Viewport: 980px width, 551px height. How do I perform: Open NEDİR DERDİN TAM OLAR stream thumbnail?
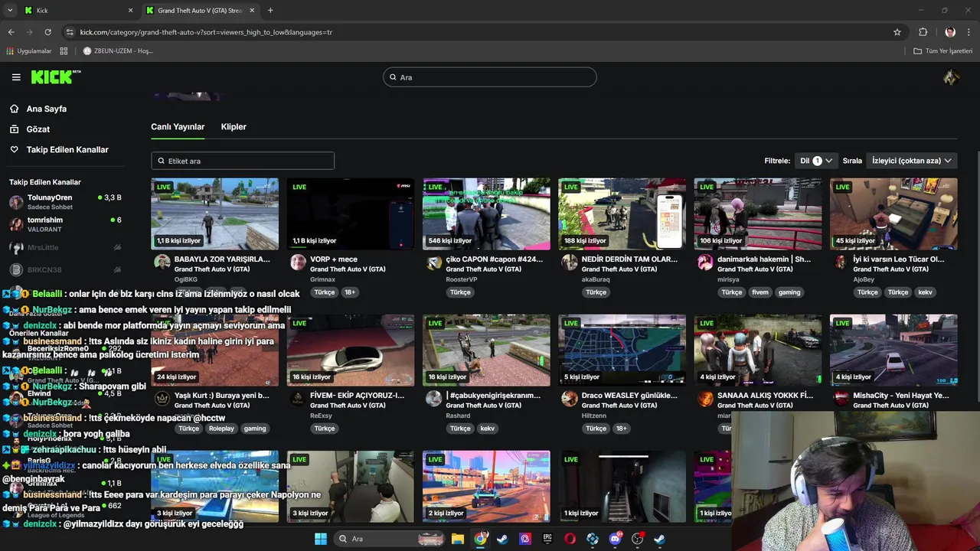622,214
